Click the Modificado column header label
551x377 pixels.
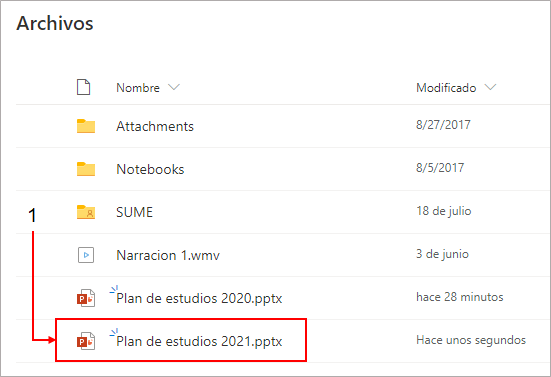pyautogui.click(x=446, y=87)
